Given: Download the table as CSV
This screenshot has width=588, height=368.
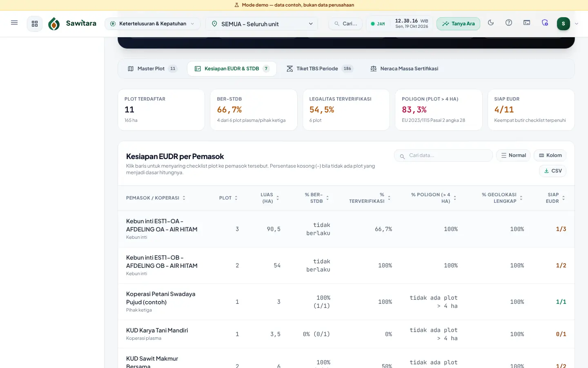Looking at the screenshot, I should coord(553,171).
